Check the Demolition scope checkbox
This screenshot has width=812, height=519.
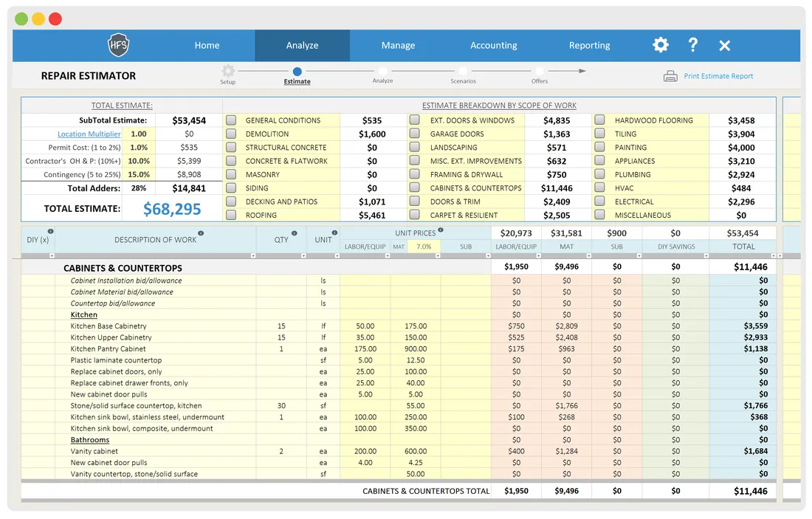(231, 134)
